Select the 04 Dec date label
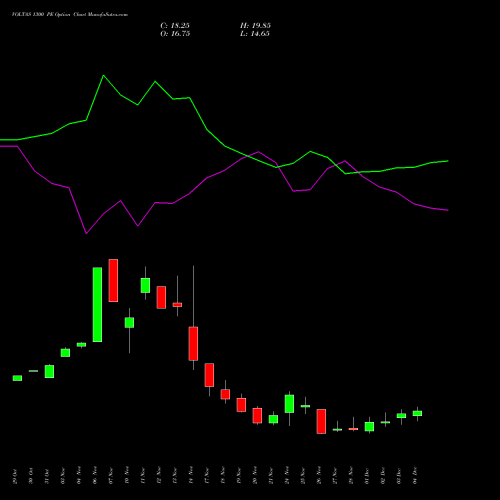 coord(415,476)
